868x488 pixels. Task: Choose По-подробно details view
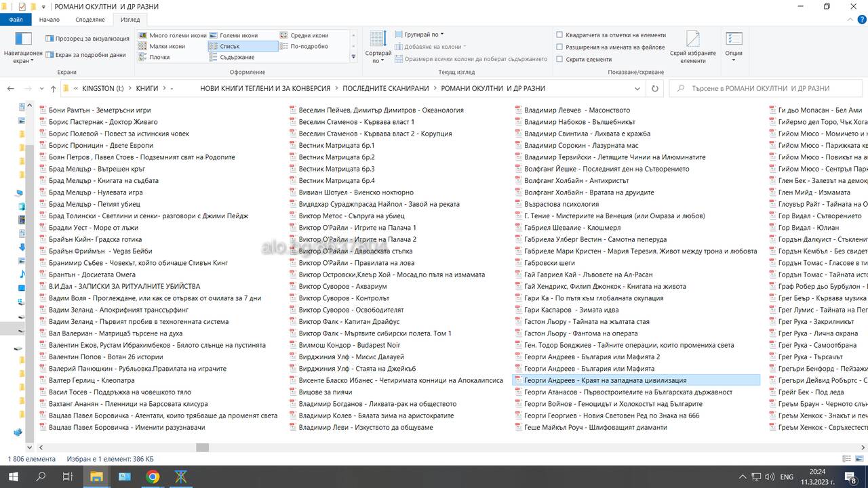[x=304, y=46]
